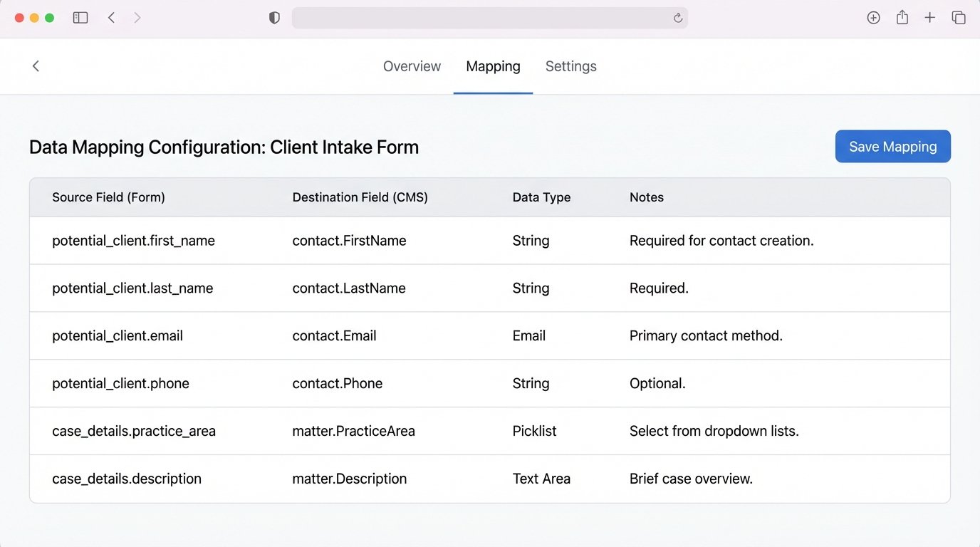Image resolution: width=980 pixels, height=547 pixels.
Task: Click the Data Mapping Configuration heading
Action: 224,147
